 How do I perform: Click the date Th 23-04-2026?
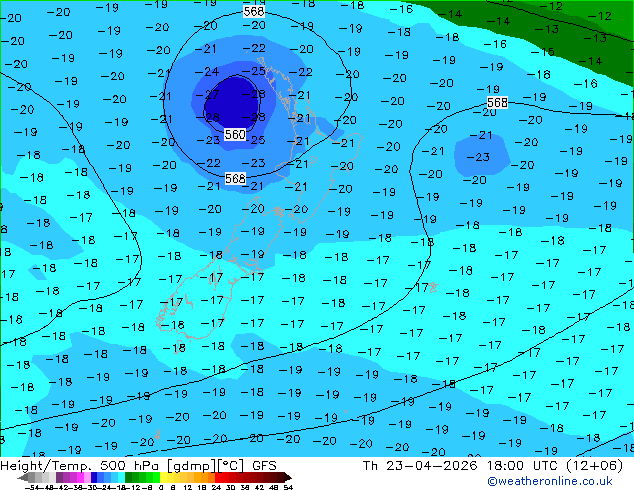pyautogui.click(x=421, y=465)
